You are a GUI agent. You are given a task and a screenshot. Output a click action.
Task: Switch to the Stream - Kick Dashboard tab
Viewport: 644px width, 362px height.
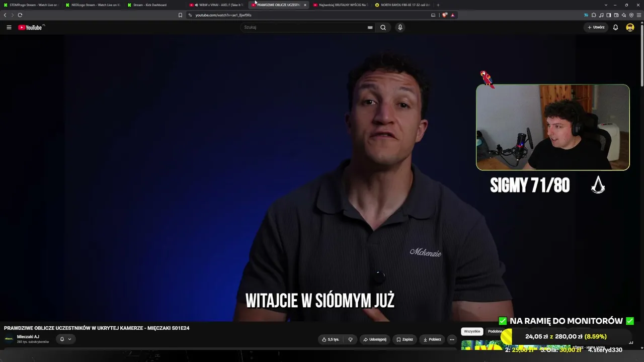tap(155, 5)
